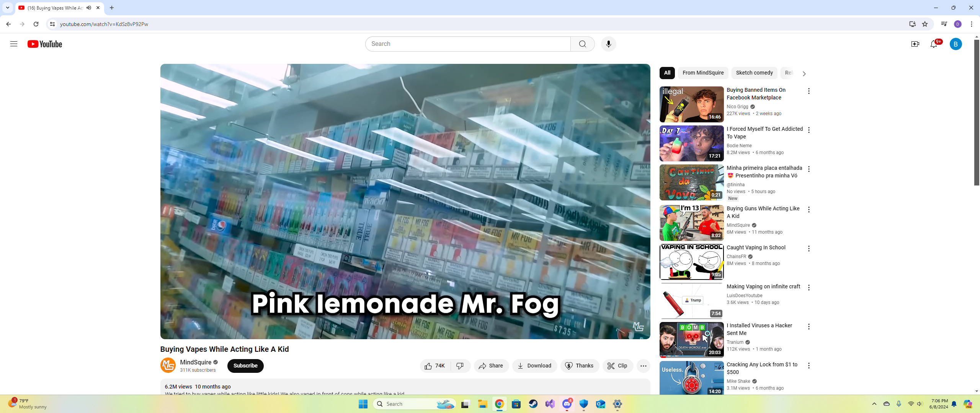This screenshot has height=413, width=980.
Task: Open the YouTube hamburger guide menu
Action: click(x=14, y=44)
